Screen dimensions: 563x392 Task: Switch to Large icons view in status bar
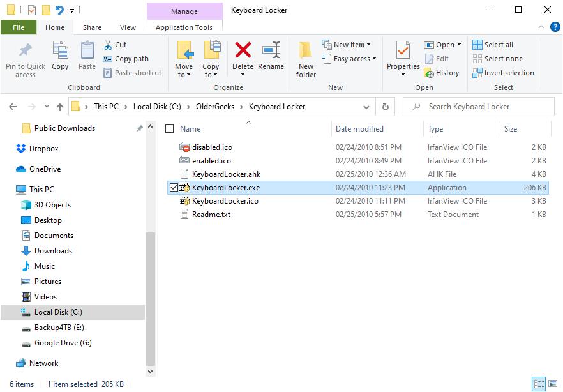click(x=553, y=384)
